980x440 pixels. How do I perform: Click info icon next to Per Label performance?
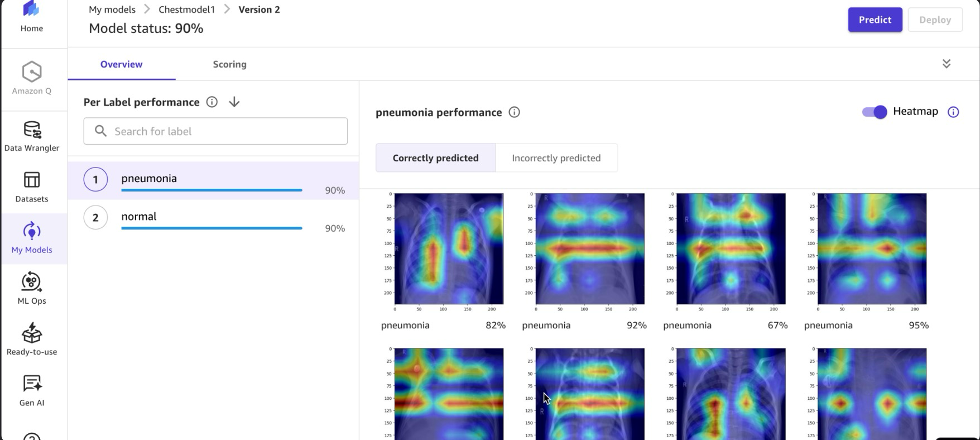pyautogui.click(x=212, y=102)
